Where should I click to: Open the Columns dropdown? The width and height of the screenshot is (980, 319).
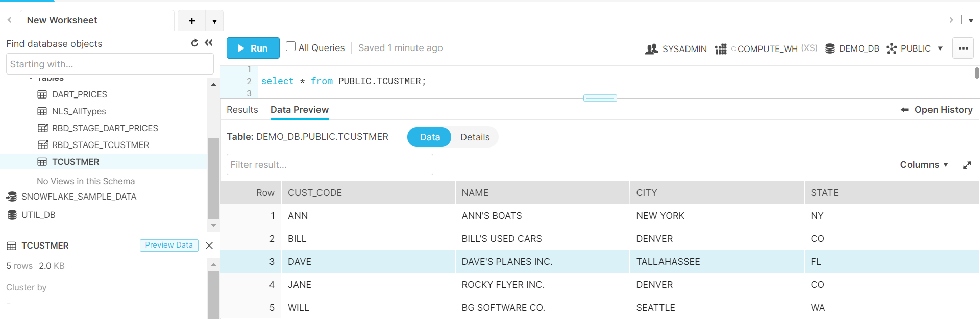click(x=924, y=165)
